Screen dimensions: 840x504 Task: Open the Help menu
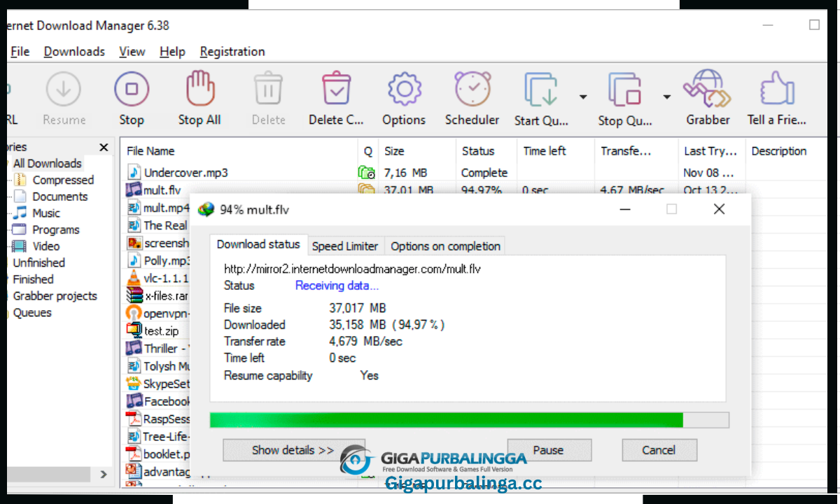pyautogui.click(x=172, y=52)
